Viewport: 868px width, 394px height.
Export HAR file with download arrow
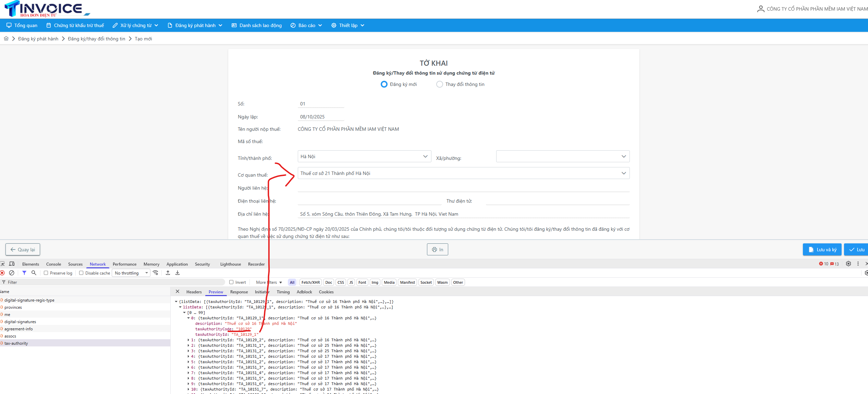tap(178, 273)
